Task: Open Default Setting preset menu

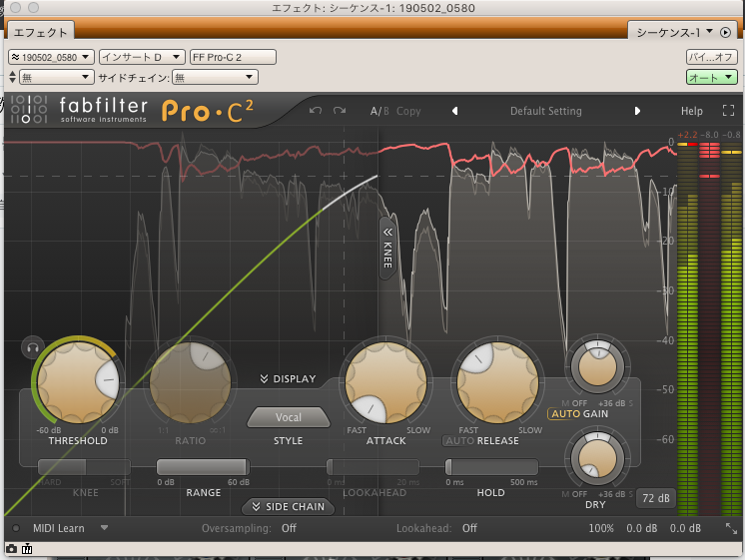Action: 545,111
